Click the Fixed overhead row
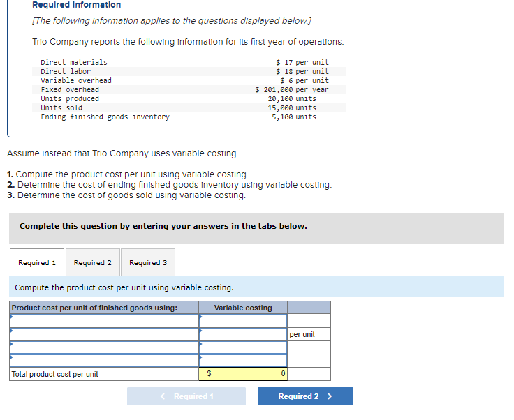 (x=189, y=90)
